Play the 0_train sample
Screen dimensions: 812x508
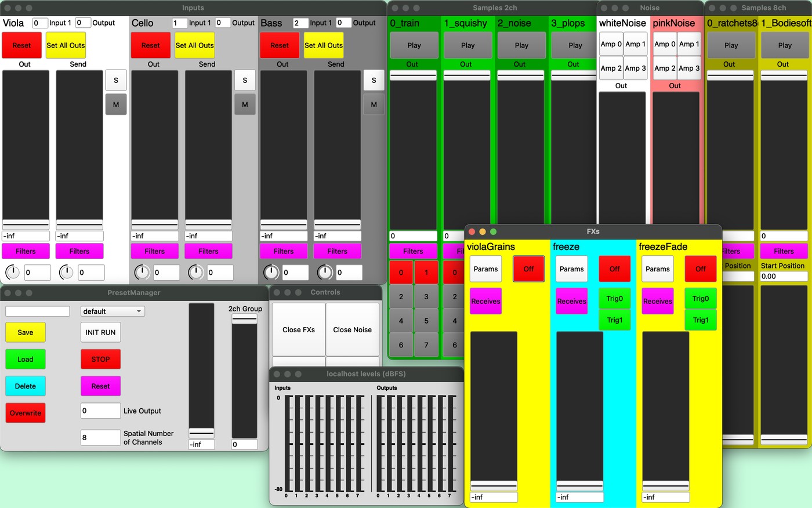(414, 45)
